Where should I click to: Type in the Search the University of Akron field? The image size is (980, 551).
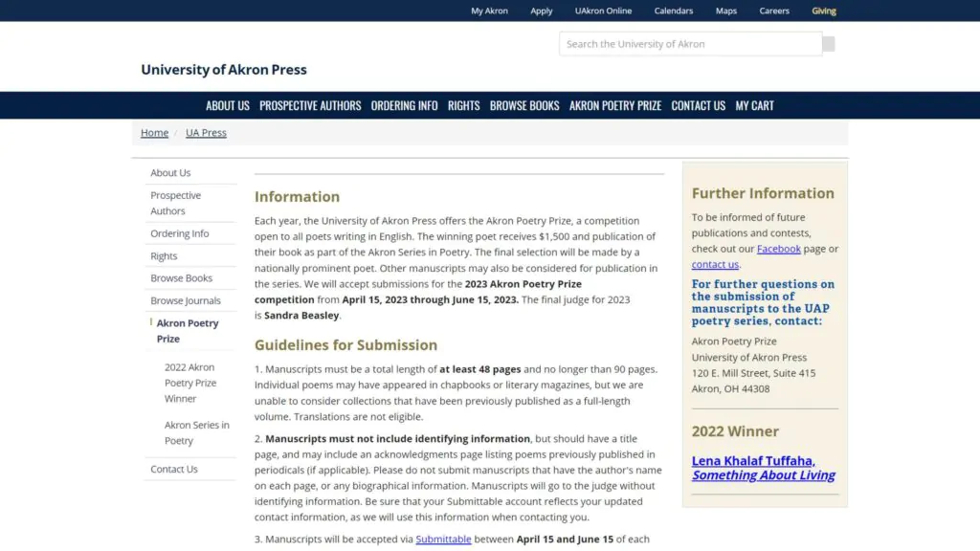click(689, 44)
